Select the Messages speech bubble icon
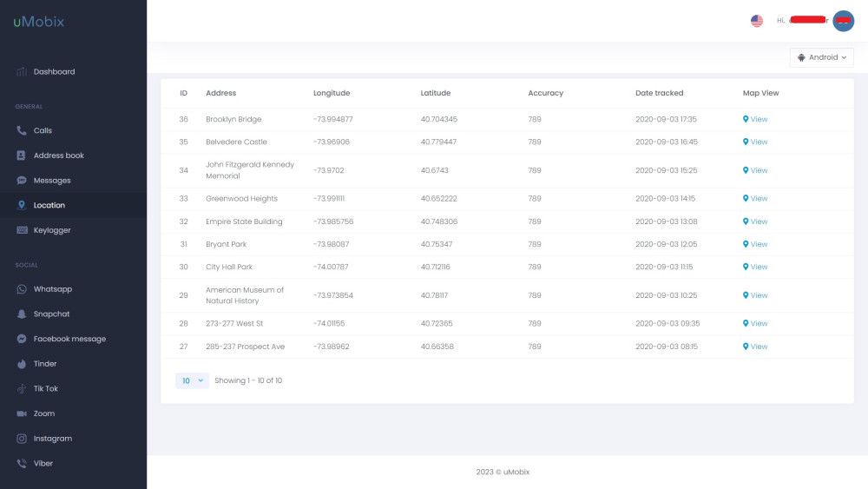 click(22, 181)
